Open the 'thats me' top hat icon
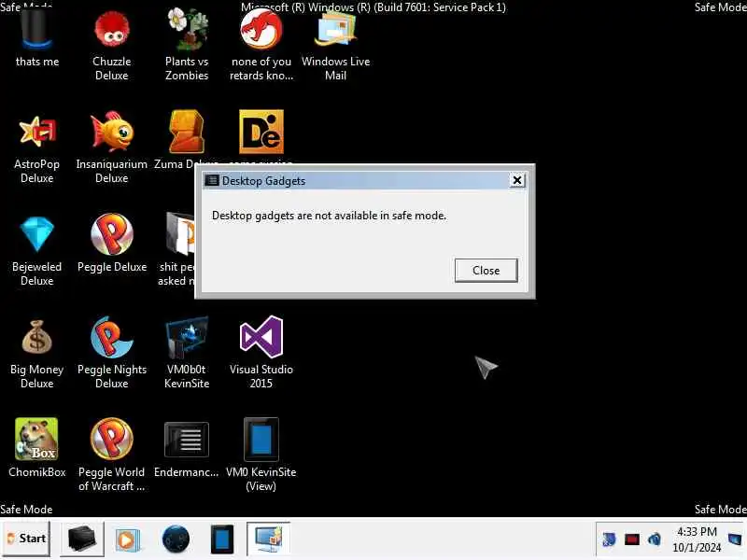Image resolution: width=747 pixels, height=560 pixels. click(x=36, y=31)
